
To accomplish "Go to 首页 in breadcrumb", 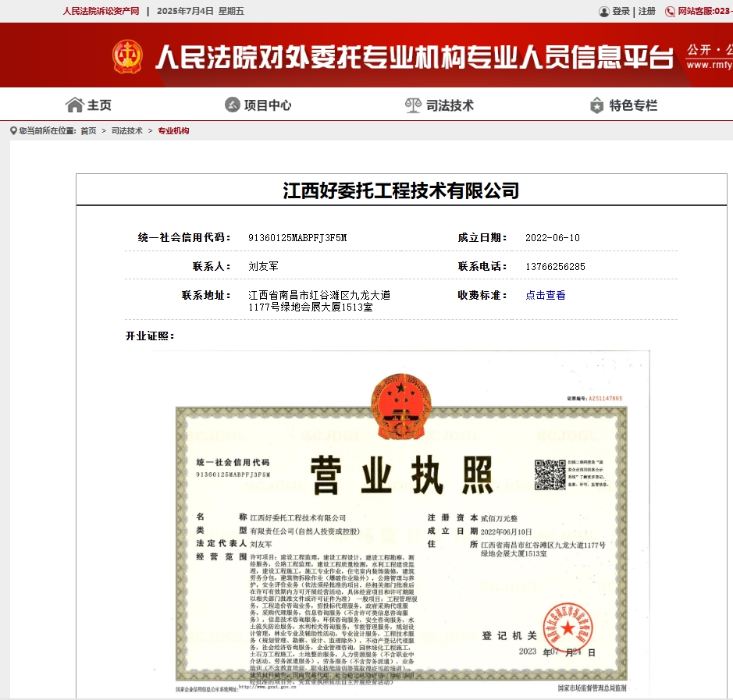I will pos(88,131).
